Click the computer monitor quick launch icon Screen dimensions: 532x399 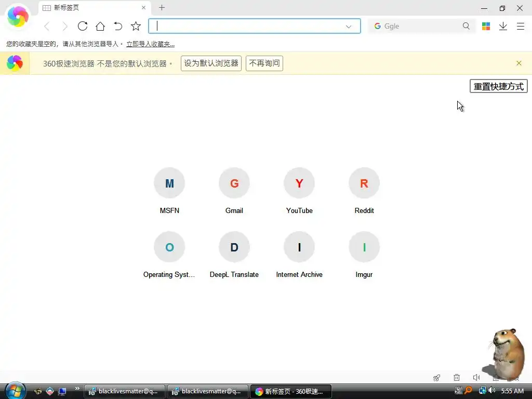(62, 391)
